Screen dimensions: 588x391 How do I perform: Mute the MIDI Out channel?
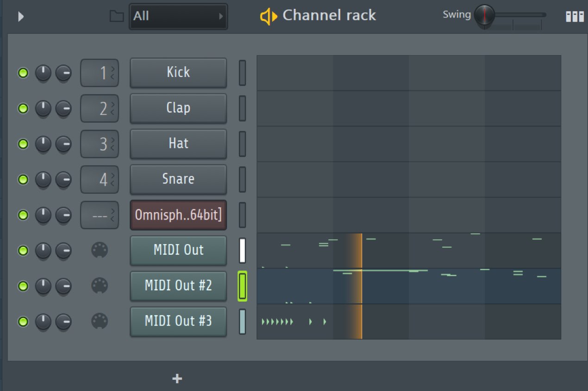pyautogui.click(x=23, y=251)
